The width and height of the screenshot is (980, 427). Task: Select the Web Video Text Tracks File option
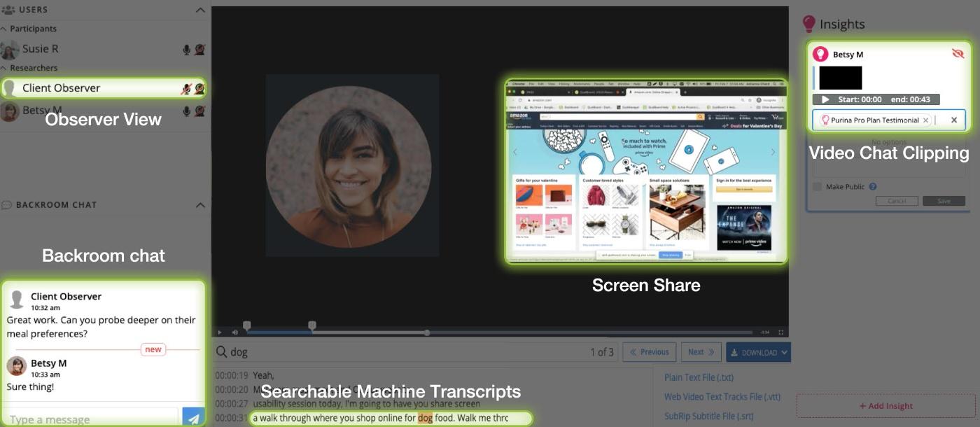pos(723,397)
